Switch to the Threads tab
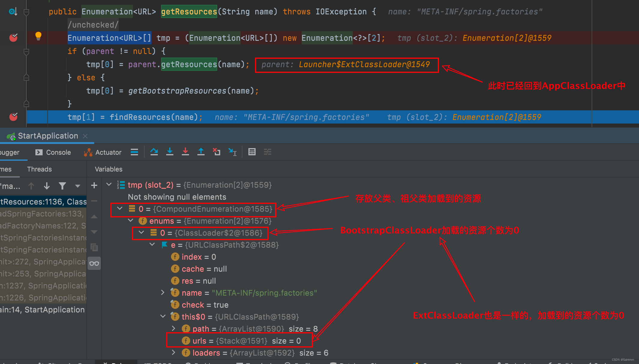This screenshot has width=639, height=364. [x=39, y=169]
